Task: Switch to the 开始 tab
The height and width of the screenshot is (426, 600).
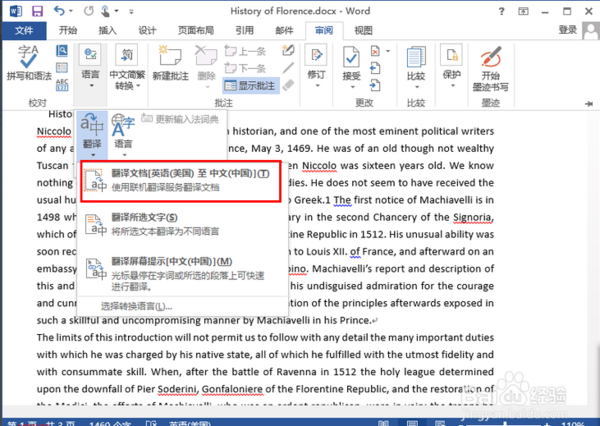Action: click(68, 30)
